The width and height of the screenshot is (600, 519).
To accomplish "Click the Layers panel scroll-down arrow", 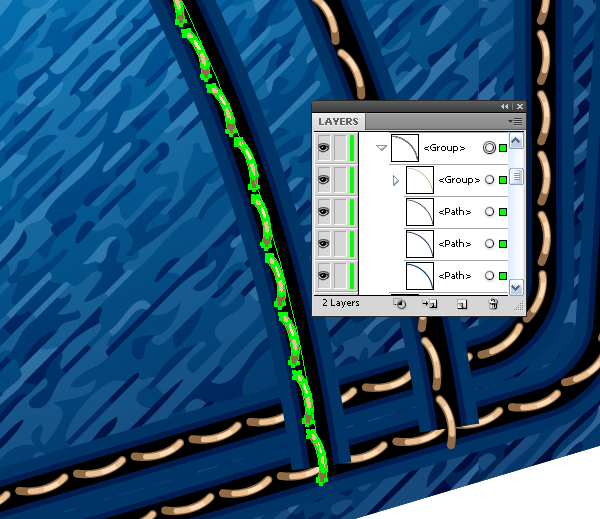I will tap(516, 287).
